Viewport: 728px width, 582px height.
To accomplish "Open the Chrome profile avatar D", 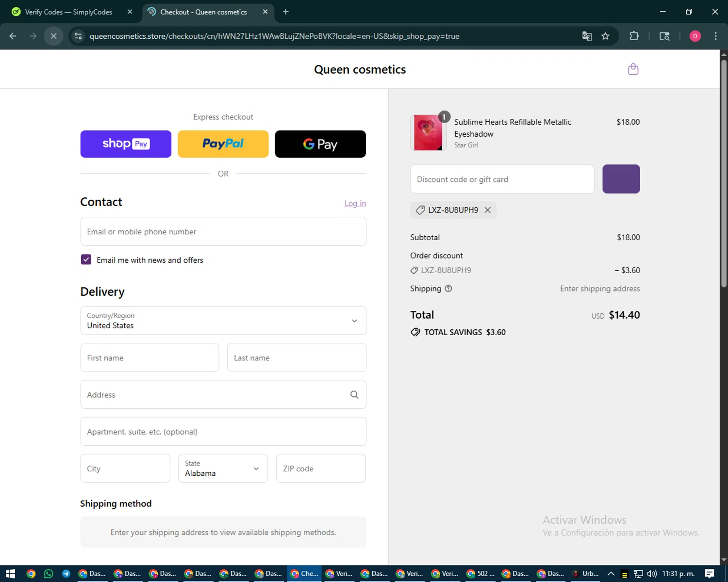I will (x=695, y=36).
